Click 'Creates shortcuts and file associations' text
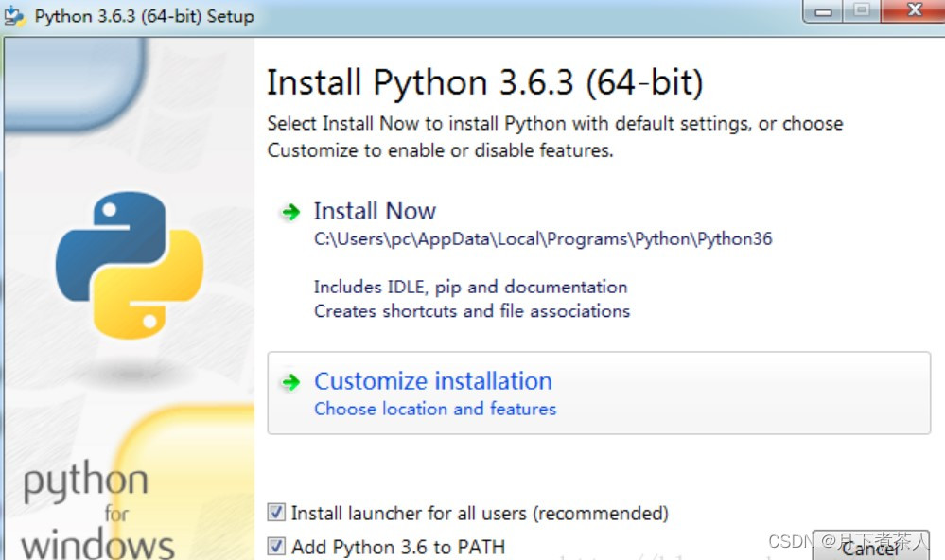945x560 pixels. point(472,311)
